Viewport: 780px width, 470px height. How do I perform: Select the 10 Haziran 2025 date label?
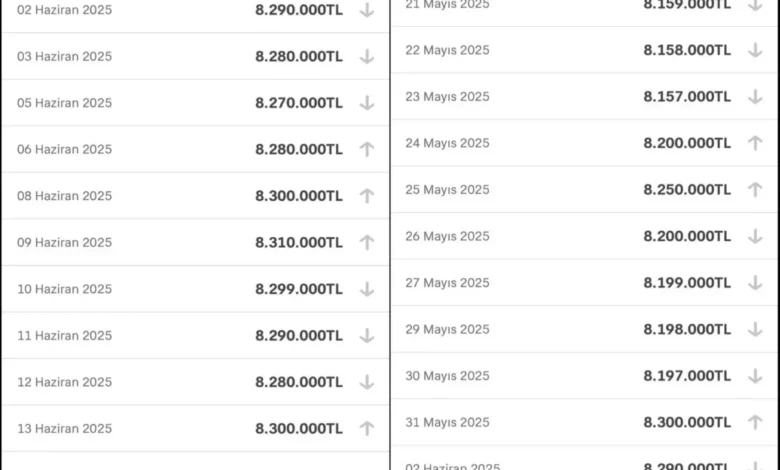click(65, 289)
